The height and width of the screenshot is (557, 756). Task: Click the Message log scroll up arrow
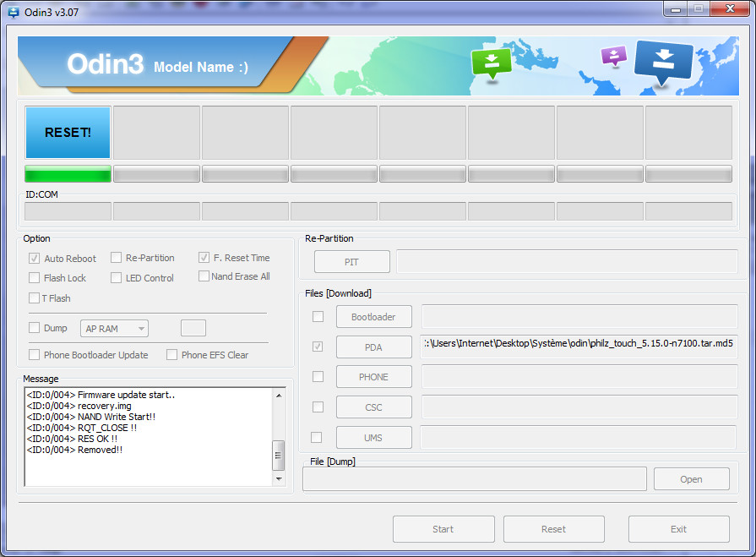[x=279, y=396]
